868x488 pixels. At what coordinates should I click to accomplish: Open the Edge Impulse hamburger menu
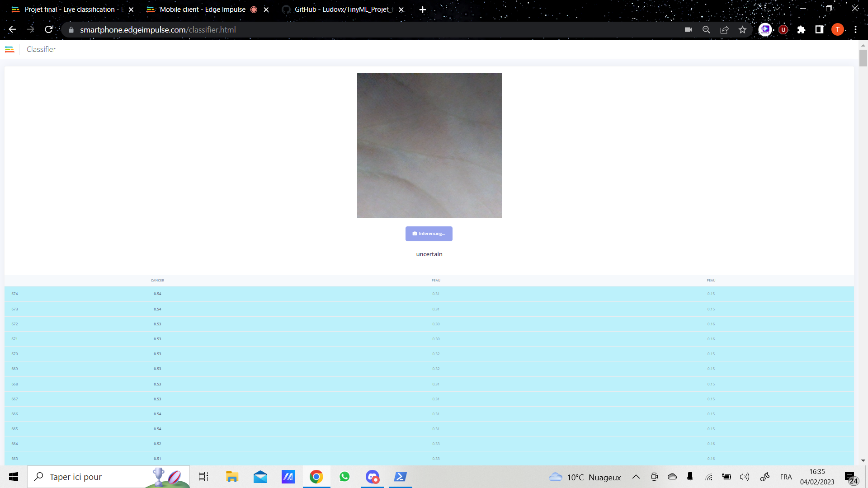(9, 49)
